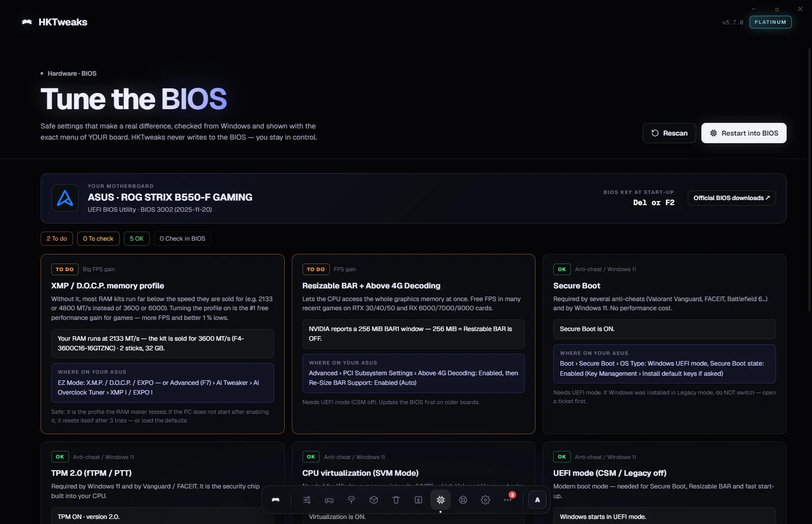Click the HKTweaks logo in header
This screenshot has height=524, width=812.
(54, 22)
